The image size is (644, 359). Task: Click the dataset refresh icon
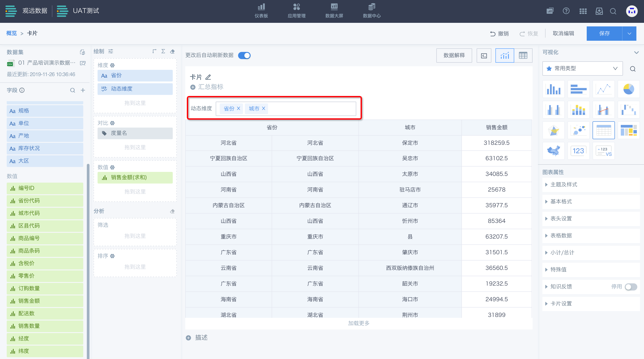[x=83, y=52]
